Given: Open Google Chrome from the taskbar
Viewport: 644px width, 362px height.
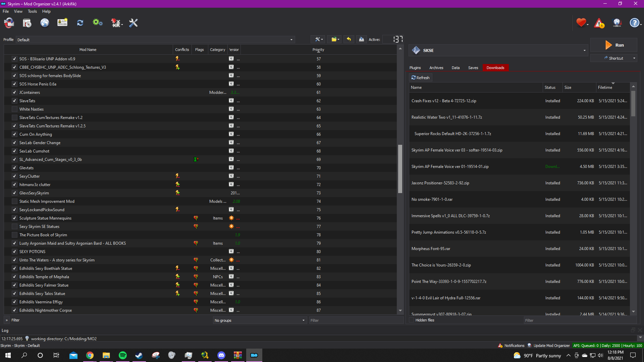Looking at the screenshot, I should [90, 355].
